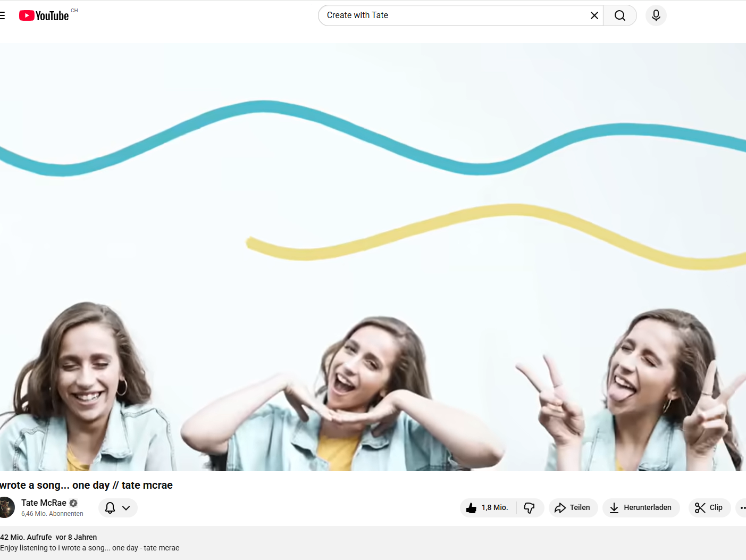
Task: Start voice search with microphone icon
Action: pos(656,15)
